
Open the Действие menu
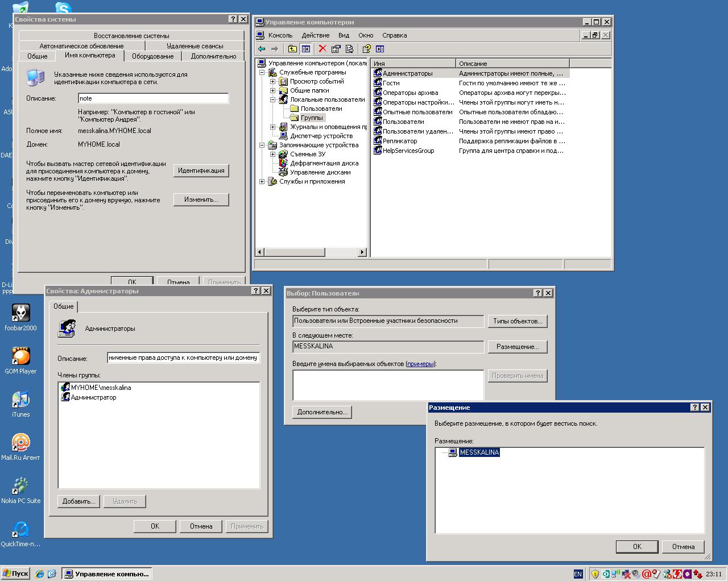coord(315,35)
